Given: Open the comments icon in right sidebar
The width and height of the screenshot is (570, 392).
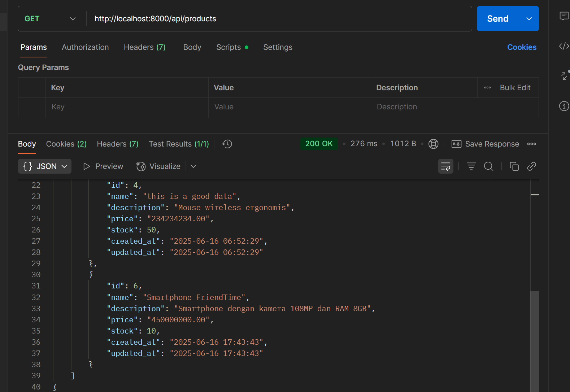Looking at the screenshot, I should 564,16.
